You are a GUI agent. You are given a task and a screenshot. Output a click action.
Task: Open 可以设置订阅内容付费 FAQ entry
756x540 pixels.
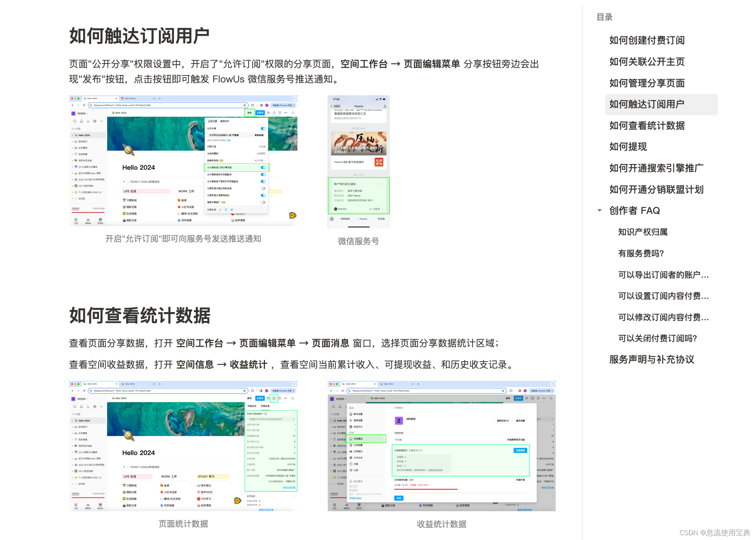pyautogui.click(x=663, y=296)
